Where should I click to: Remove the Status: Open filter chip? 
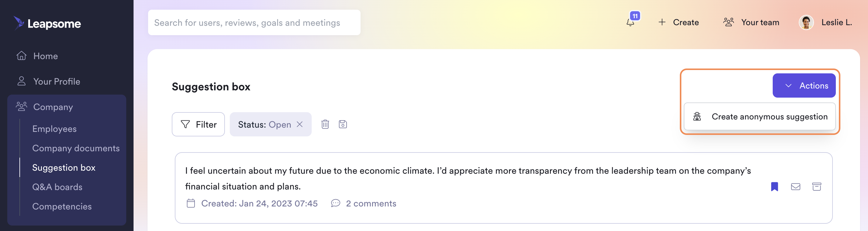[300, 124]
